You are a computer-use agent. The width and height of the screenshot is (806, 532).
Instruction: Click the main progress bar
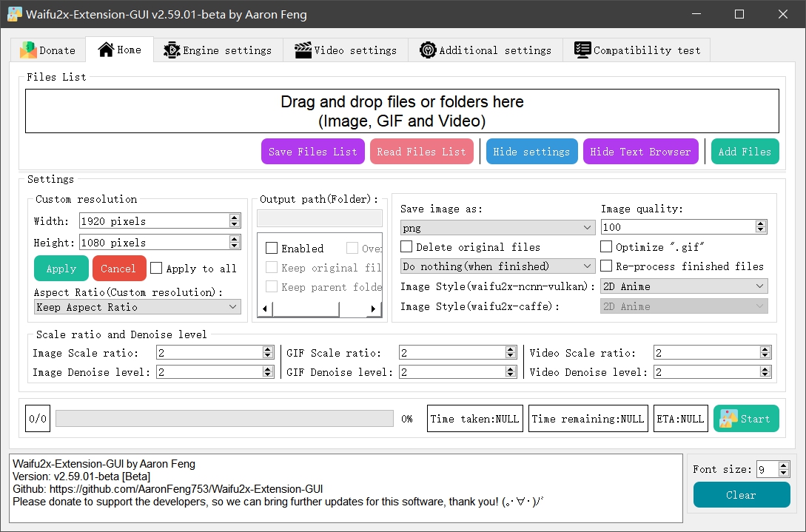224,418
